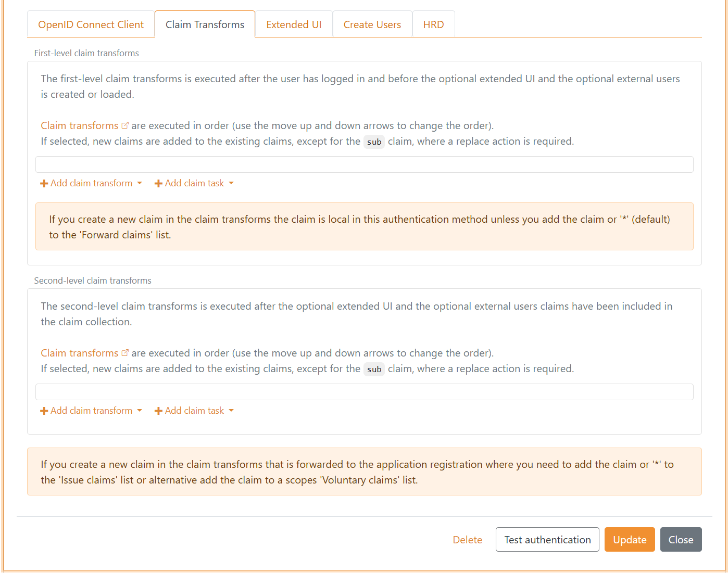The height and width of the screenshot is (573, 728).
Task: Click the plus icon before first 'Add claim task'
Action: (x=158, y=183)
